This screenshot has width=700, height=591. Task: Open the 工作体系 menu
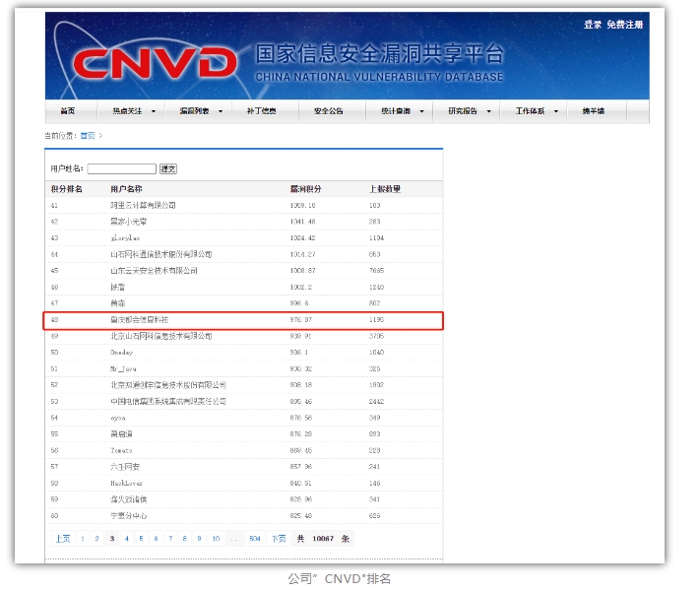tap(530, 111)
